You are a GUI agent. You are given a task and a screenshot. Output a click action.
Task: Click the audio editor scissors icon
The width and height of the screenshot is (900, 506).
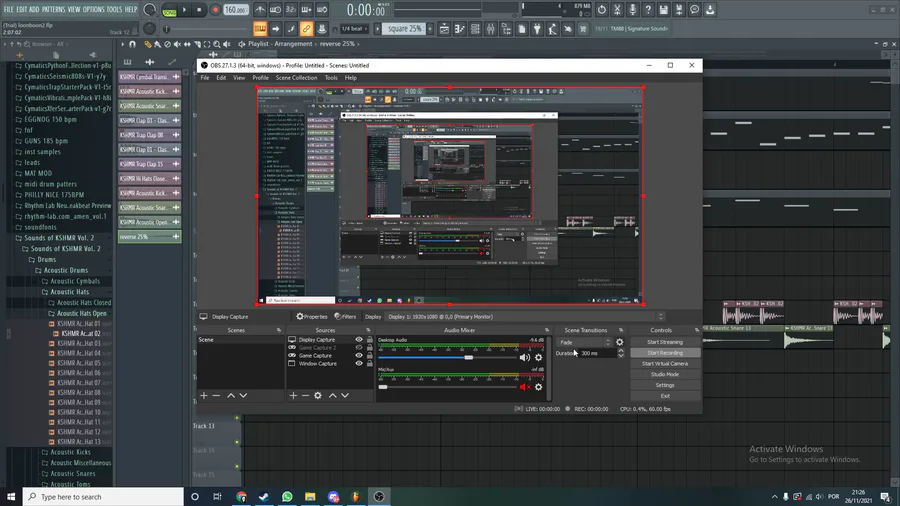[617, 10]
